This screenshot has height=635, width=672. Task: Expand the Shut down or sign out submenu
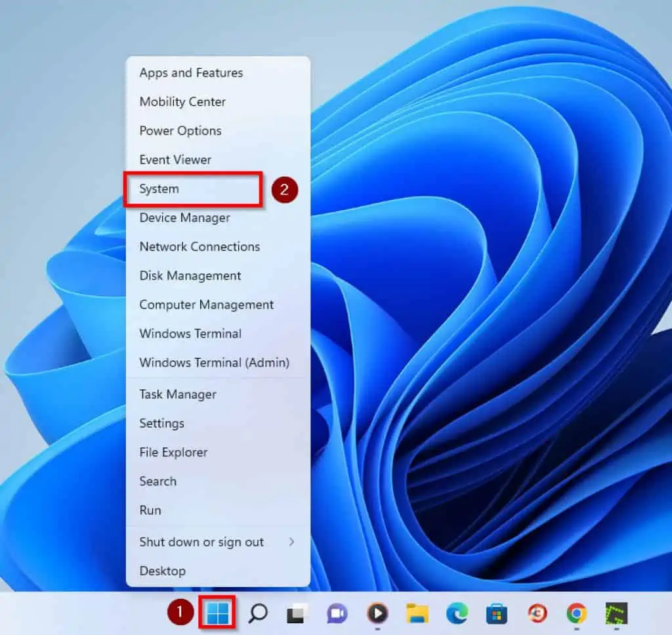[x=201, y=542]
